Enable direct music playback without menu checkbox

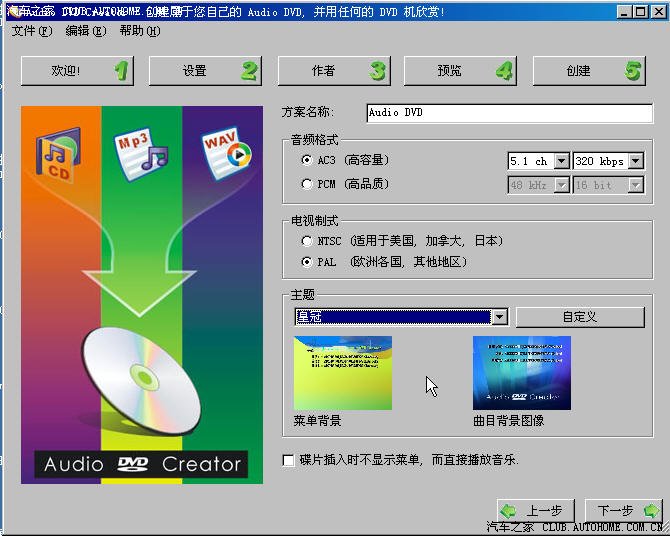click(289, 460)
